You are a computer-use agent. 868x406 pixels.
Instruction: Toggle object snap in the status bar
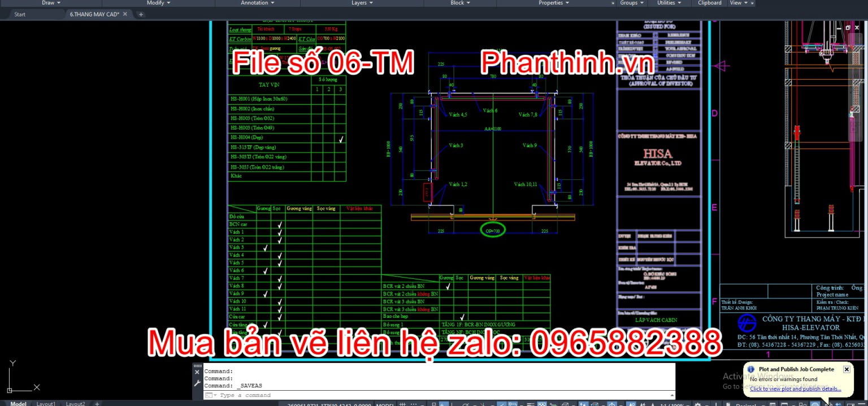pyautogui.click(x=513, y=403)
